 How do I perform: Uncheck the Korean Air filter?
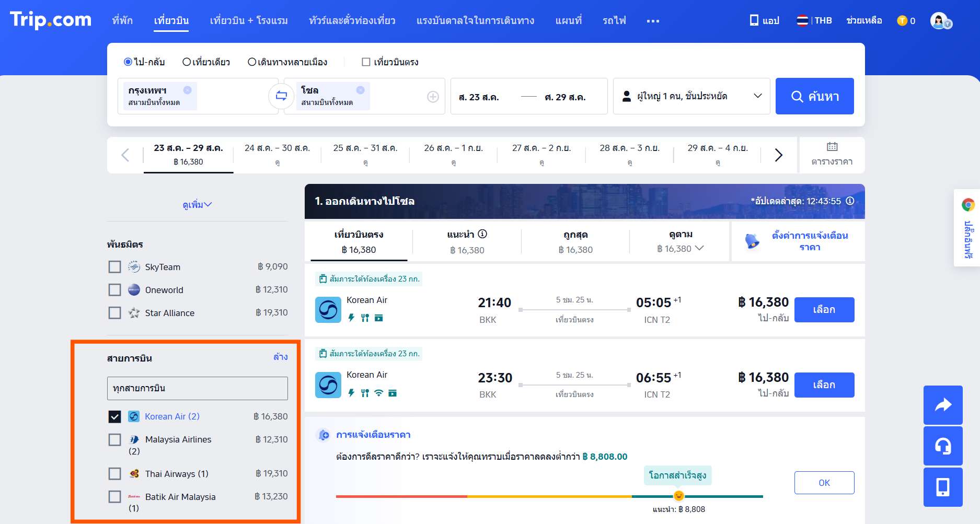click(x=114, y=416)
